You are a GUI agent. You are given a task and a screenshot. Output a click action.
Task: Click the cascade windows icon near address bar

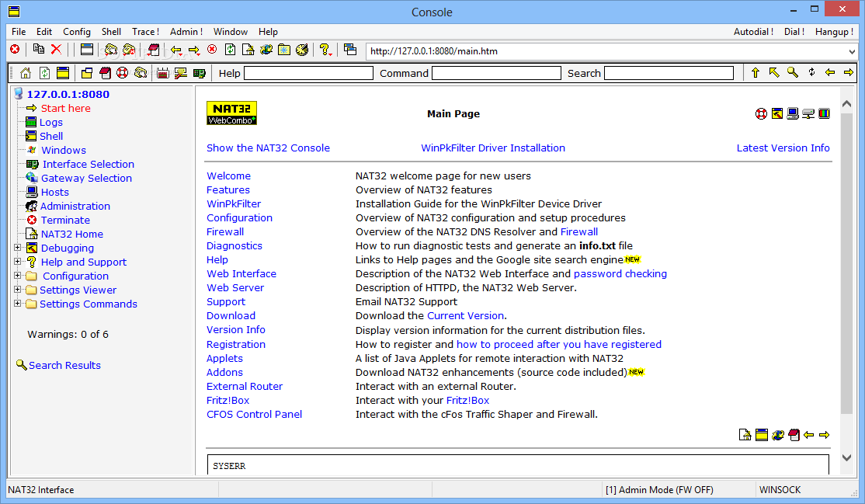click(x=349, y=49)
